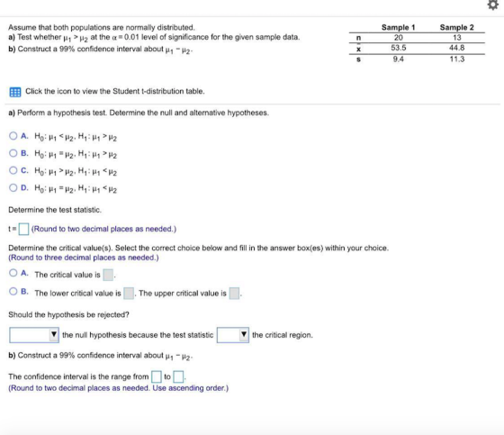Click the upper critical value answer box

click(x=234, y=293)
